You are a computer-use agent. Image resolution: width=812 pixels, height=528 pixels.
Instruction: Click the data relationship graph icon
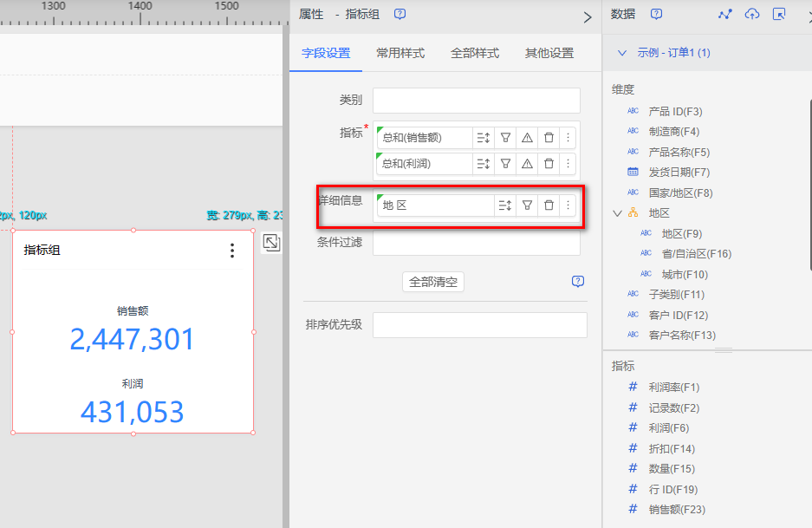click(725, 14)
